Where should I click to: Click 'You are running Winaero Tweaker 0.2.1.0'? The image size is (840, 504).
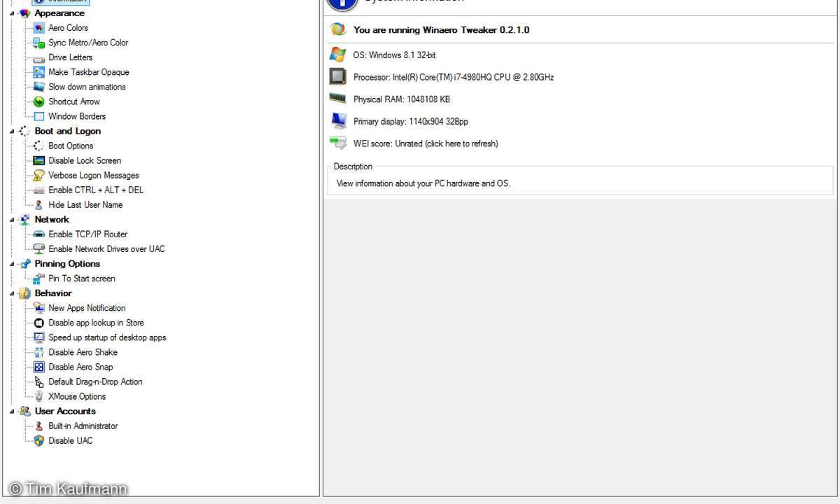[442, 30]
